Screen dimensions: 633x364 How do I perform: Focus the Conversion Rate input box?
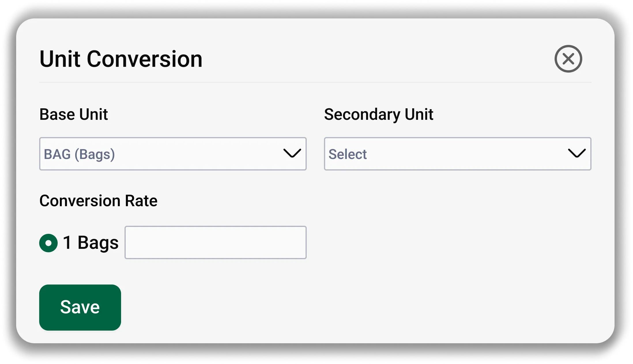click(x=215, y=242)
